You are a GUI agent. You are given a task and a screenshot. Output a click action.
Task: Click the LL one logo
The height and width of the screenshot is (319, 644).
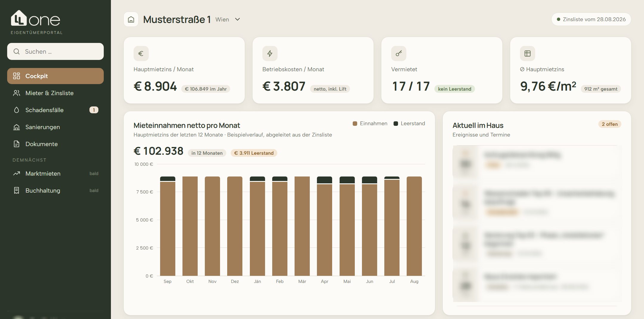coord(35,18)
